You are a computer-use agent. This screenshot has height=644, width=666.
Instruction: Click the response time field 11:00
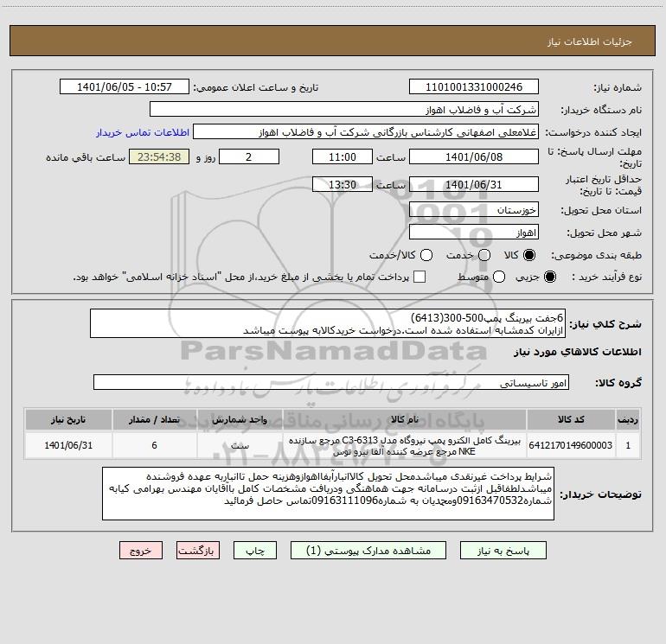pyautogui.click(x=343, y=156)
